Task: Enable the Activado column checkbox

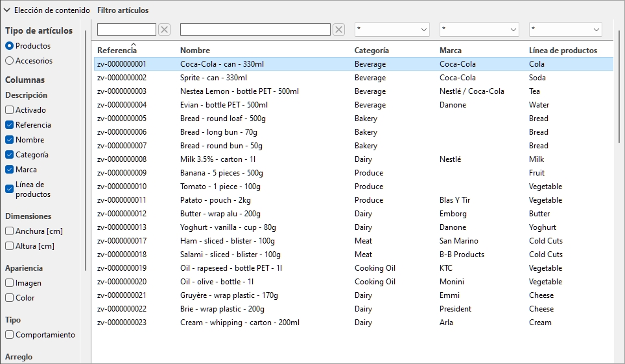Action: (9, 110)
